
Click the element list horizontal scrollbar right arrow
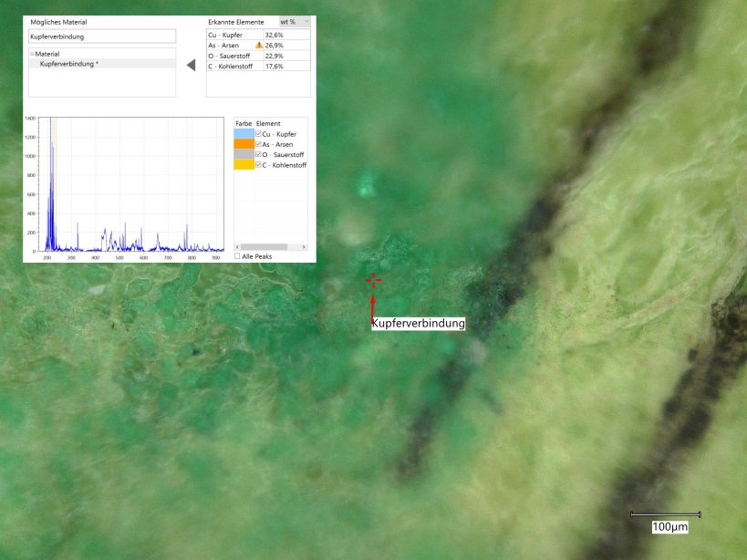tap(304, 246)
